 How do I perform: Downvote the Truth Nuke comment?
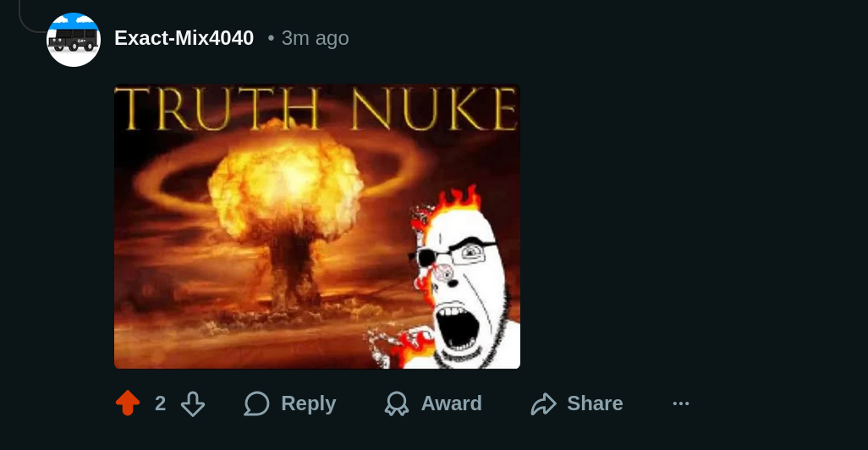pyautogui.click(x=193, y=403)
